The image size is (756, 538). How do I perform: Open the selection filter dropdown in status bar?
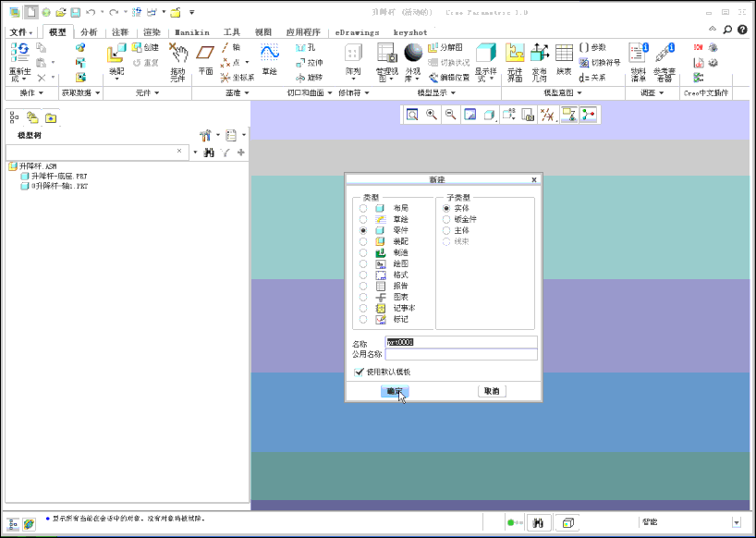pyautogui.click(x=737, y=522)
